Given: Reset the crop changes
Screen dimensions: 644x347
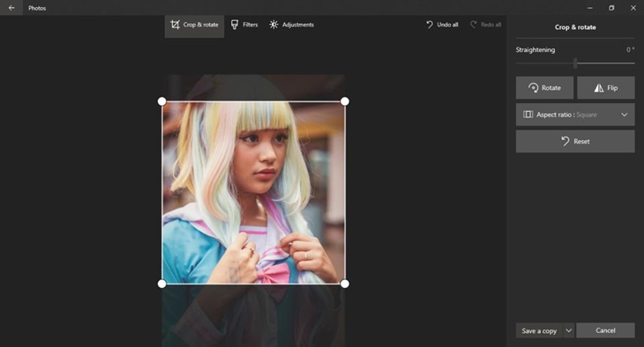Looking at the screenshot, I should [575, 141].
